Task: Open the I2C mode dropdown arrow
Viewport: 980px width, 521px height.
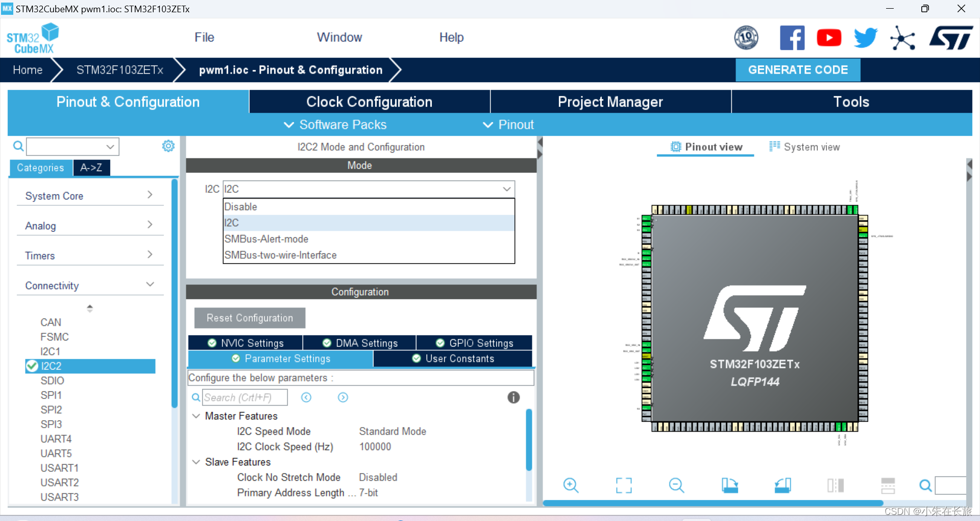Action: (507, 189)
